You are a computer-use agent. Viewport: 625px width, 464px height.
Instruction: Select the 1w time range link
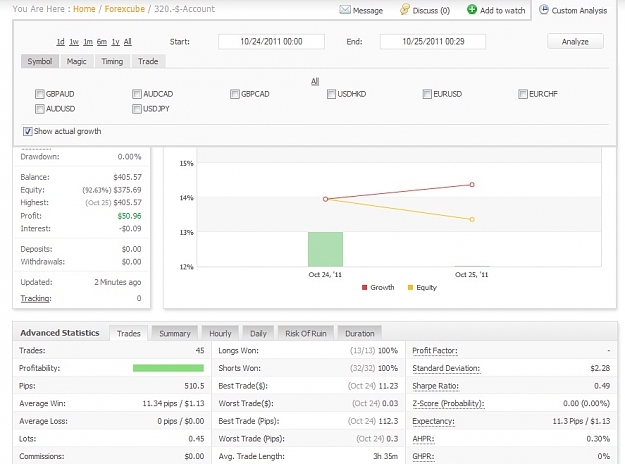(74, 42)
